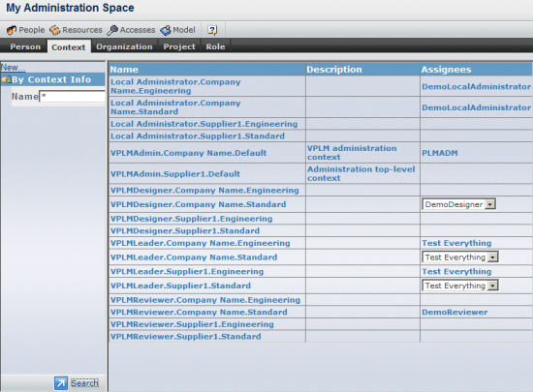Click the DemoReviewer assignee

click(x=455, y=313)
